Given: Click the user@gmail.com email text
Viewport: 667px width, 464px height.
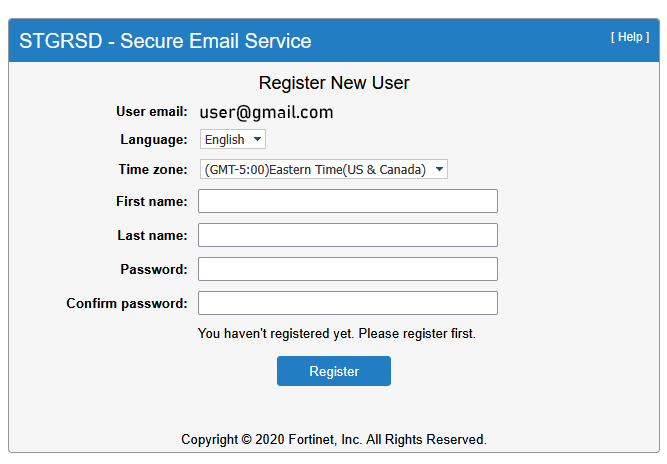Looking at the screenshot, I should click(x=266, y=113).
